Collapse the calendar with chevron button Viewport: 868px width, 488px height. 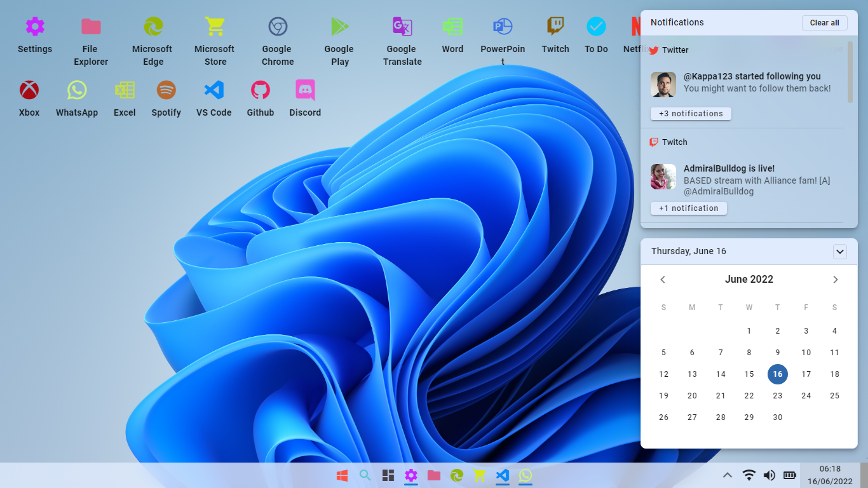click(x=840, y=252)
